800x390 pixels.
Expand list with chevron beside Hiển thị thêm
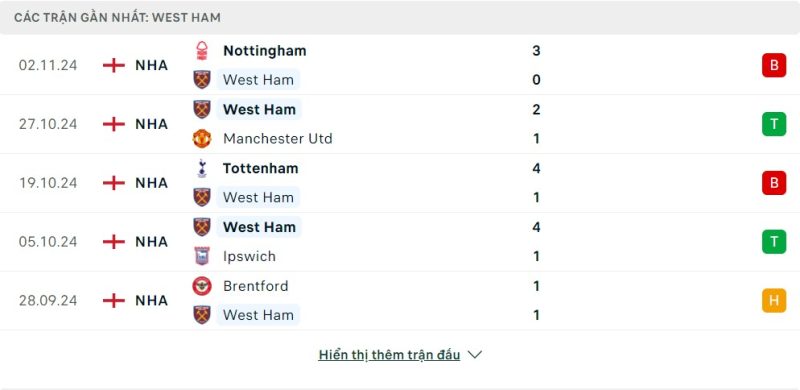point(474,354)
